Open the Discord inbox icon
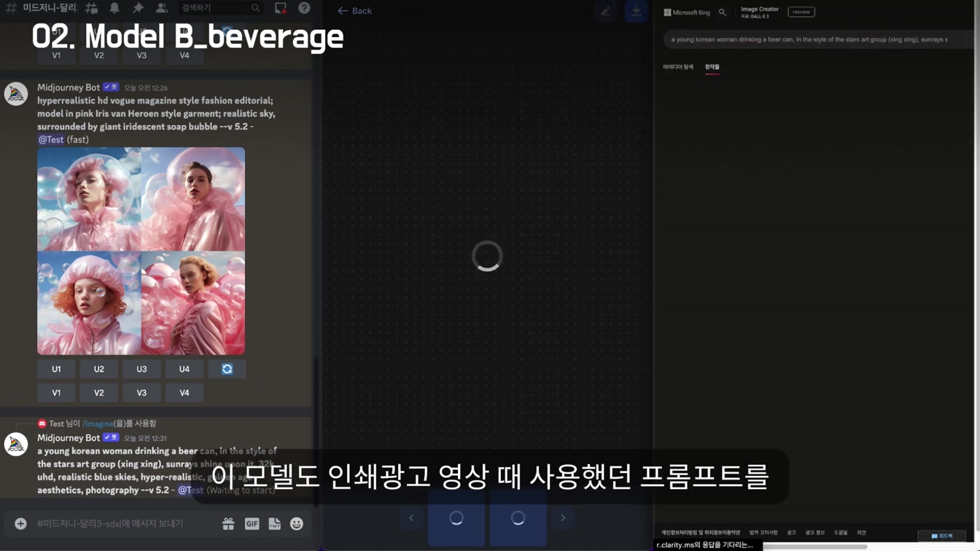 pyautogui.click(x=281, y=8)
